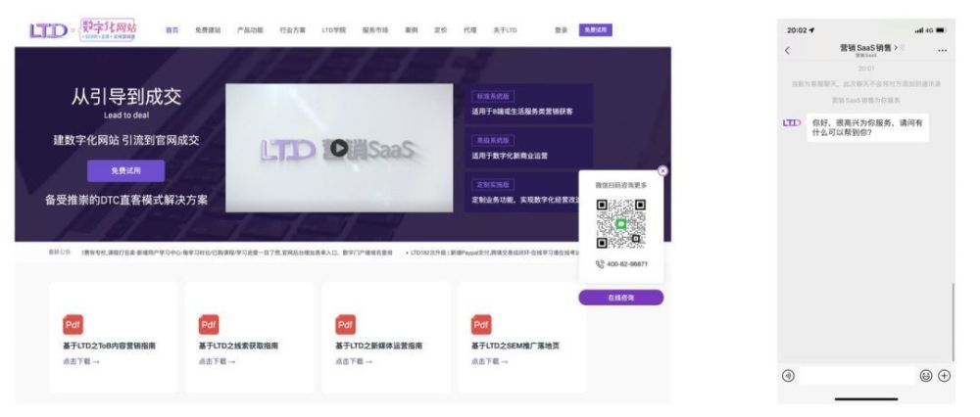The width and height of the screenshot is (980, 417).
Task: Click the 400 phone number text
Action: (x=627, y=264)
